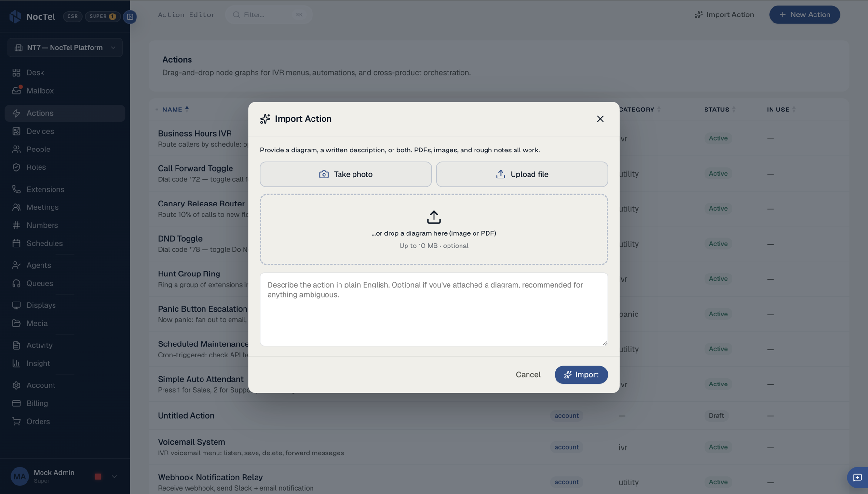Sort by the NAME column header
Image resolution: width=868 pixels, height=494 pixels.
176,110
